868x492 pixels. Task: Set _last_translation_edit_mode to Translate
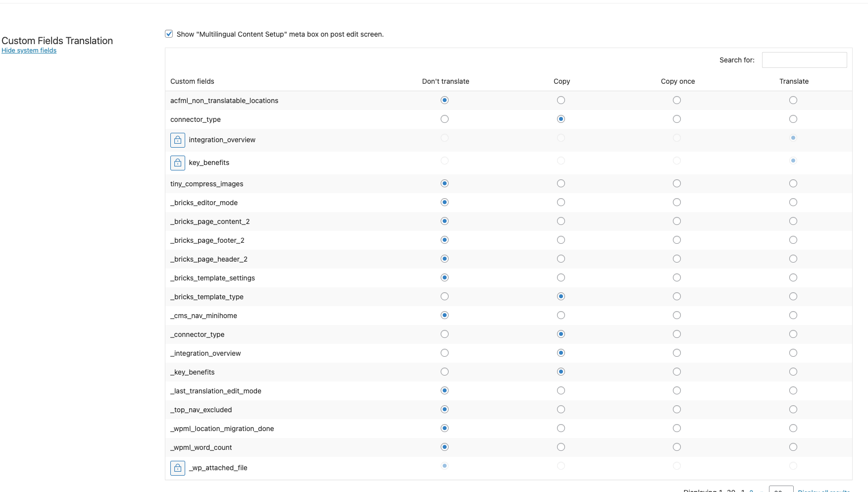tap(793, 390)
